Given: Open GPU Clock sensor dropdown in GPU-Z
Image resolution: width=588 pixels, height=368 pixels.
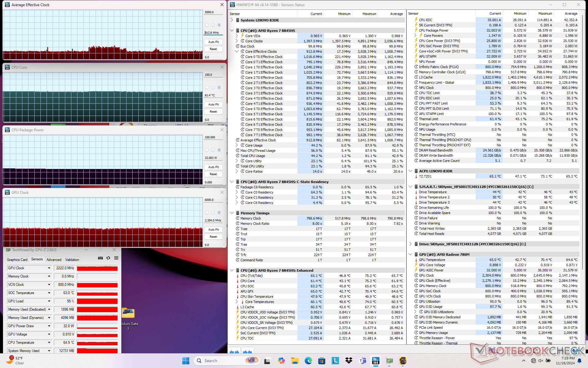Looking at the screenshot, I should (x=49, y=268).
